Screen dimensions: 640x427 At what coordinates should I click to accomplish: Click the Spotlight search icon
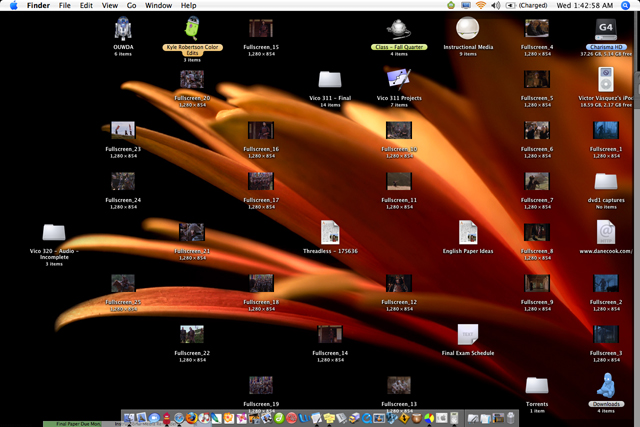coord(627,6)
